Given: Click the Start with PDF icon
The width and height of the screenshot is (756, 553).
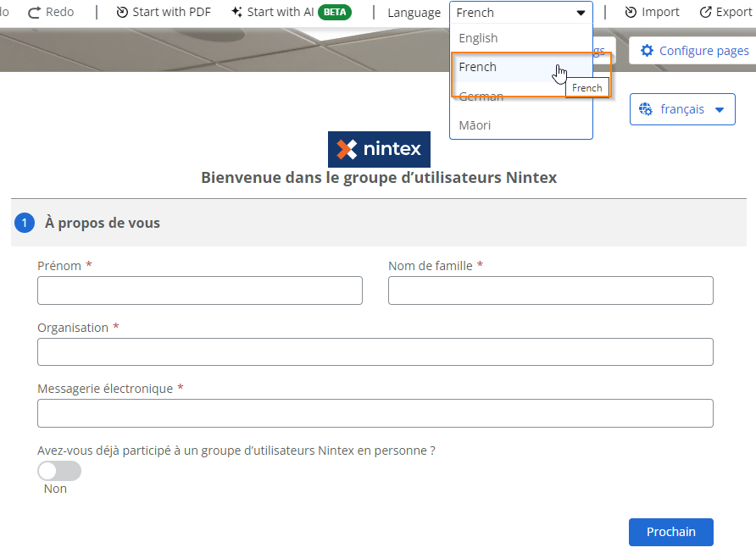Looking at the screenshot, I should [122, 12].
